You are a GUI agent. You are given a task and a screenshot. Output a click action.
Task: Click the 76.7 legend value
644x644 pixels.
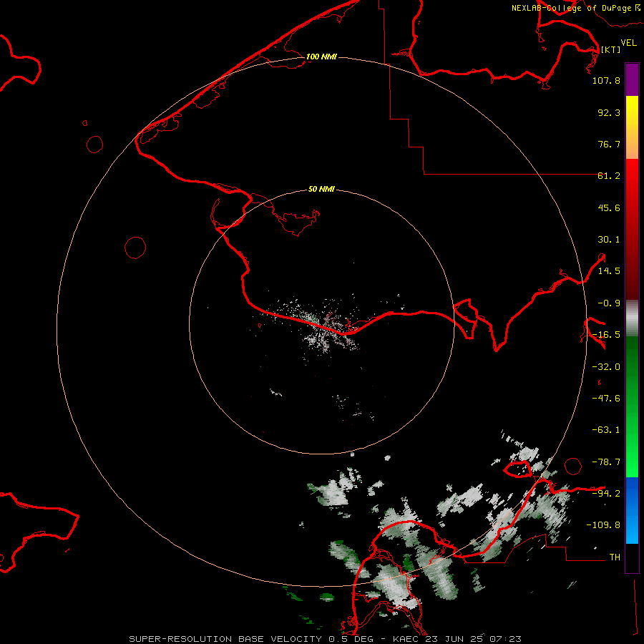tap(609, 144)
